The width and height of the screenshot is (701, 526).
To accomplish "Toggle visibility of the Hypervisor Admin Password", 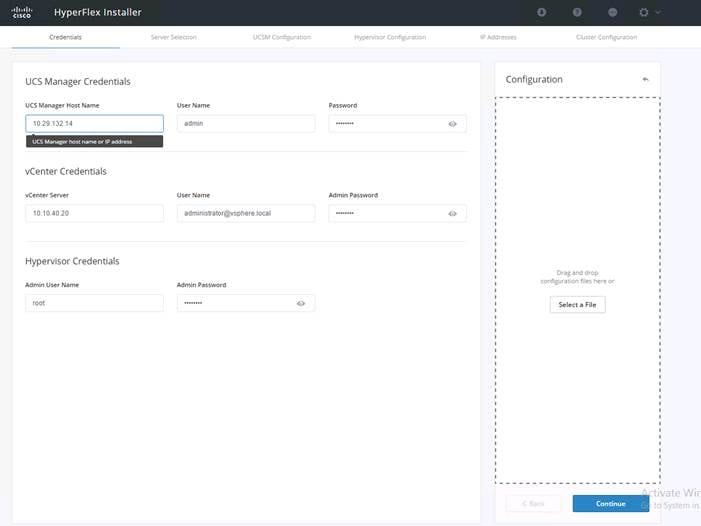I will click(301, 303).
